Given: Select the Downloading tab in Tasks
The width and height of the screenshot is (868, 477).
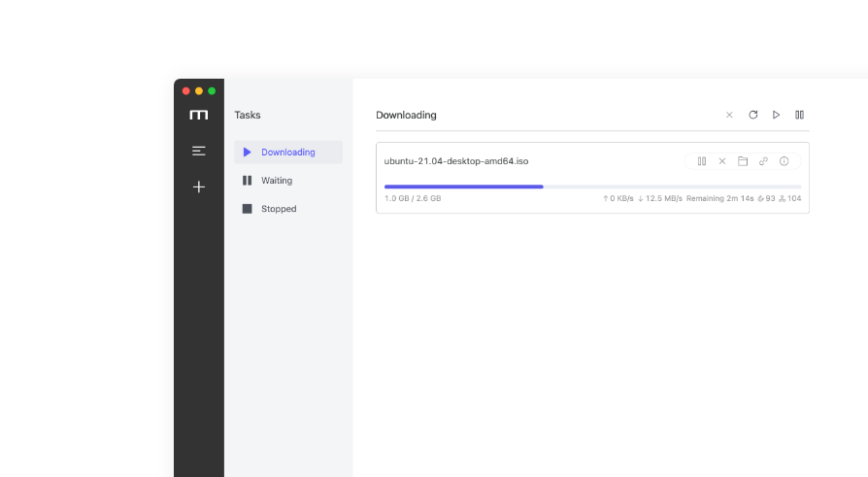Looking at the screenshot, I should point(287,153).
